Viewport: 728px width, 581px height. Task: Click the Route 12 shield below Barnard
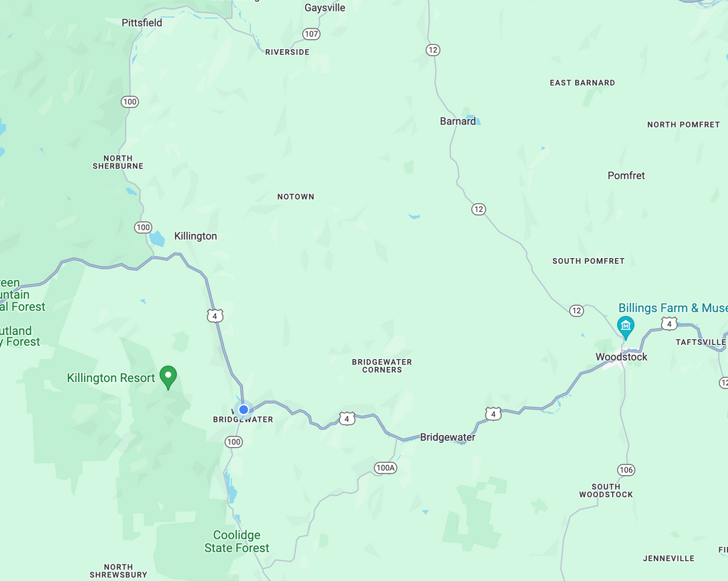pos(478,209)
